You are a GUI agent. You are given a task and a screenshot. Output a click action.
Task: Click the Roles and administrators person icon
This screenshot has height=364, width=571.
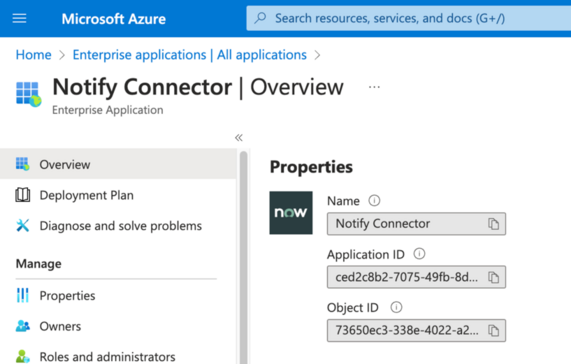[x=23, y=357]
